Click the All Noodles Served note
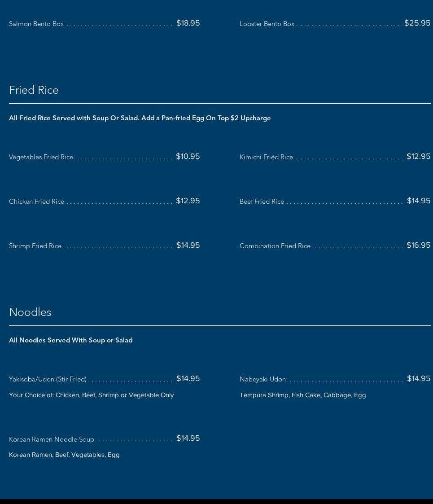 pos(70,340)
